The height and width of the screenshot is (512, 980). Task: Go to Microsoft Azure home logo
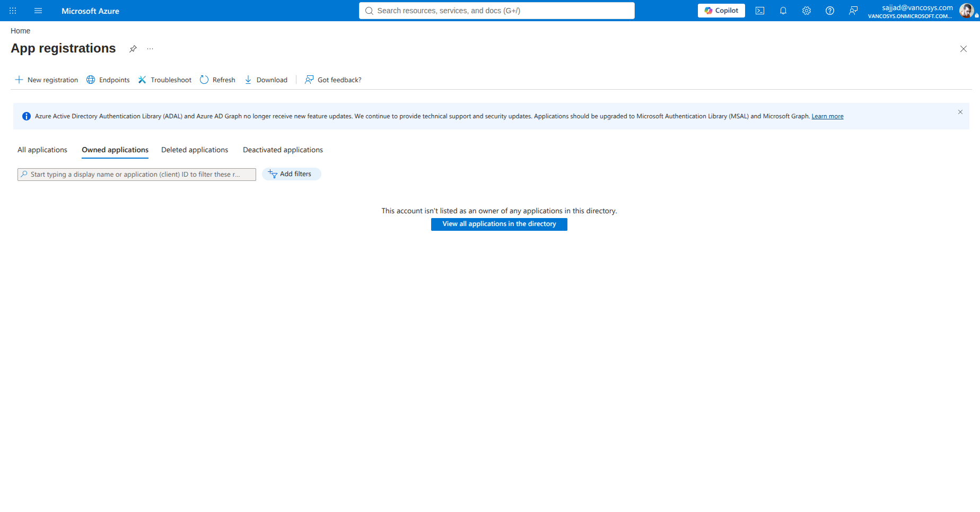point(90,11)
